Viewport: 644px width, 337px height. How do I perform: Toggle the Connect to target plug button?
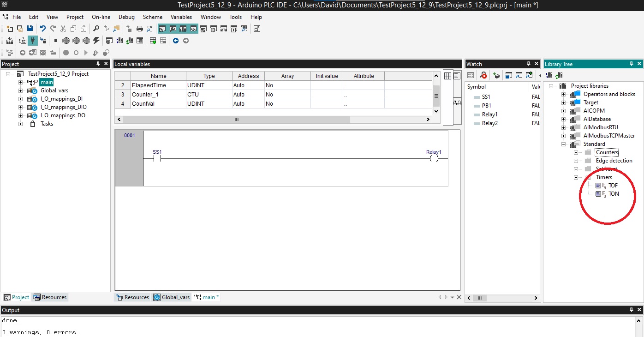pyautogui.click(x=33, y=41)
